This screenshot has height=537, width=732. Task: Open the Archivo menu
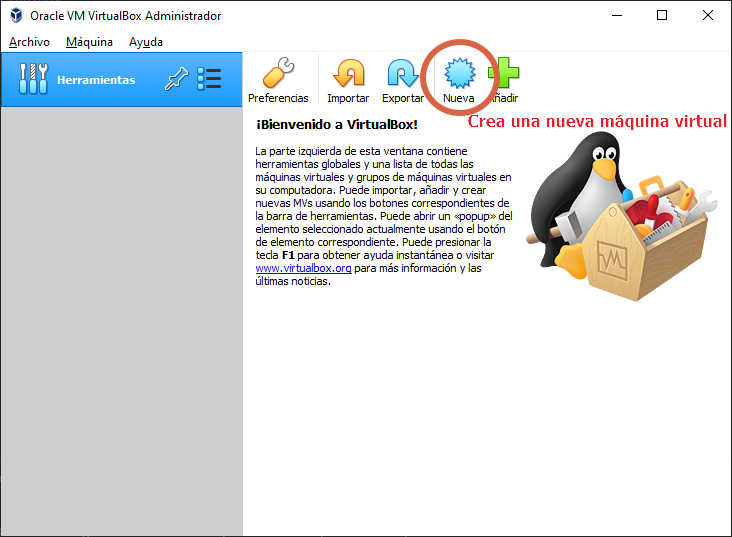pos(29,42)
